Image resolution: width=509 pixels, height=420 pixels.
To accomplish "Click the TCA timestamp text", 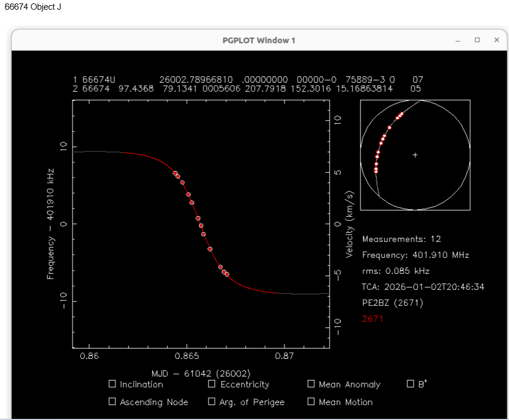I will click(x=423, y=287).
